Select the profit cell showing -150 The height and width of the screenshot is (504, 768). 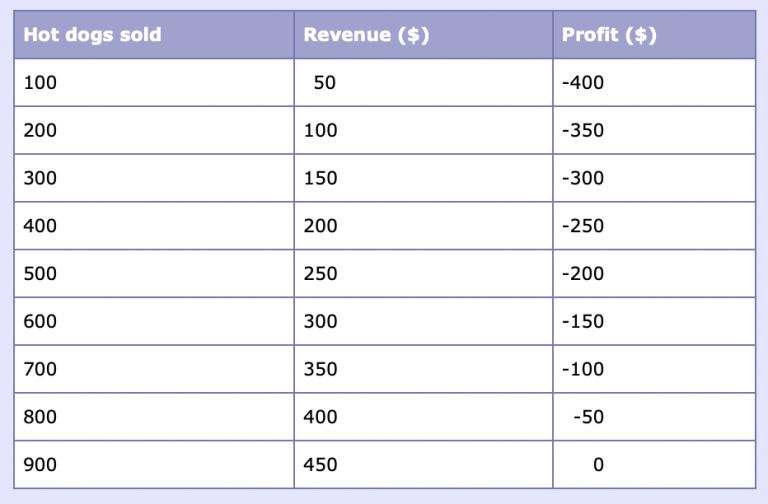(584, 322)
